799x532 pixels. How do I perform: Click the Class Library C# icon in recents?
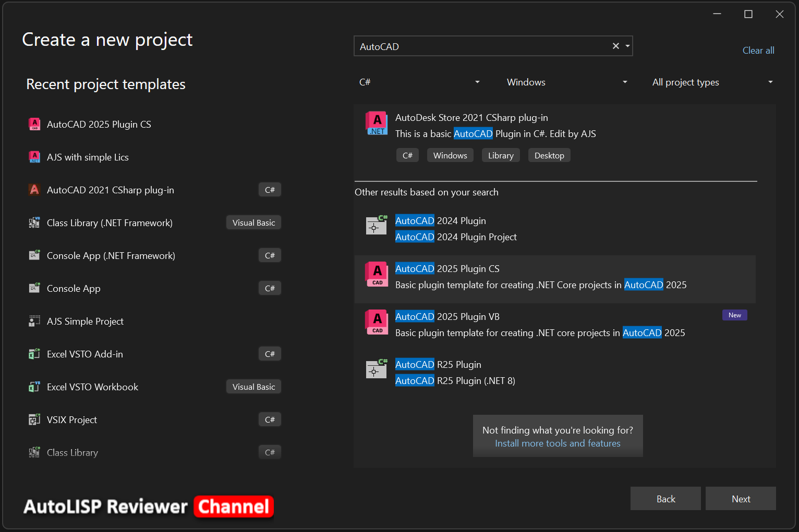point(34,452)
